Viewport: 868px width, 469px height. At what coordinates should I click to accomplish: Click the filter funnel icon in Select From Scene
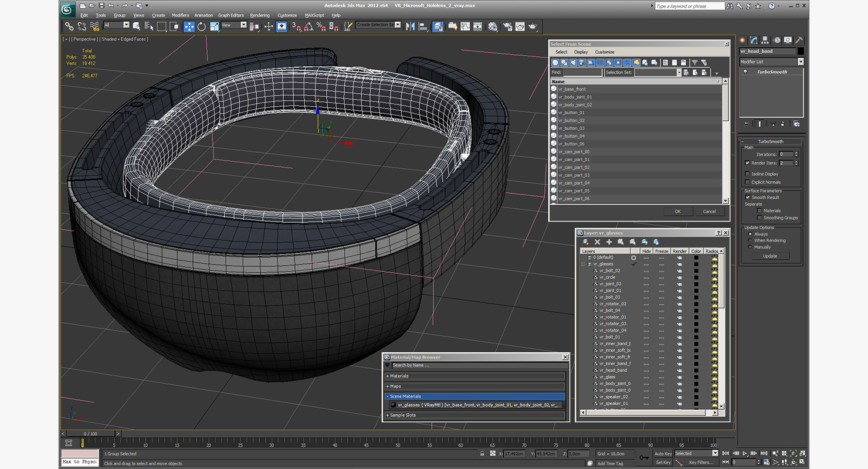[694, 62]
